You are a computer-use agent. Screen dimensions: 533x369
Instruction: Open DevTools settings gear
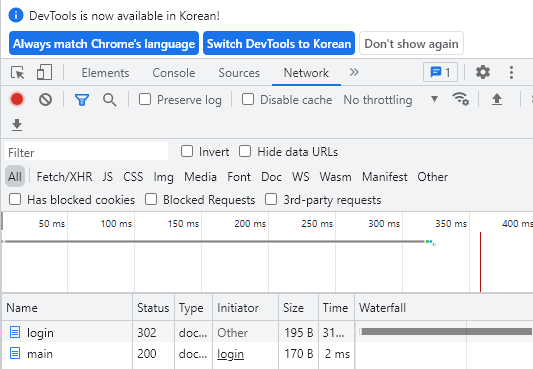[483, 72]
